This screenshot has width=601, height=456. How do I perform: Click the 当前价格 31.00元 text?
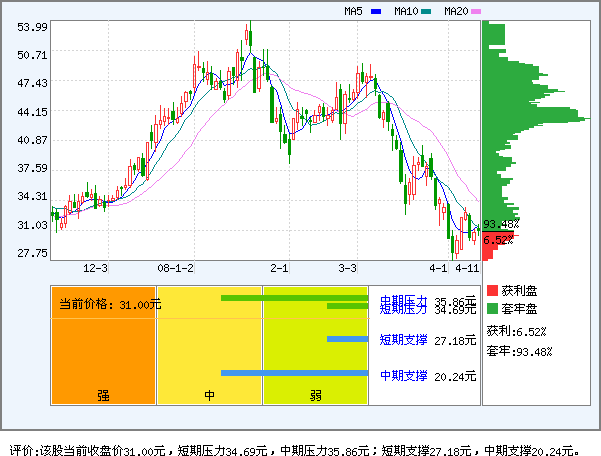110,304
